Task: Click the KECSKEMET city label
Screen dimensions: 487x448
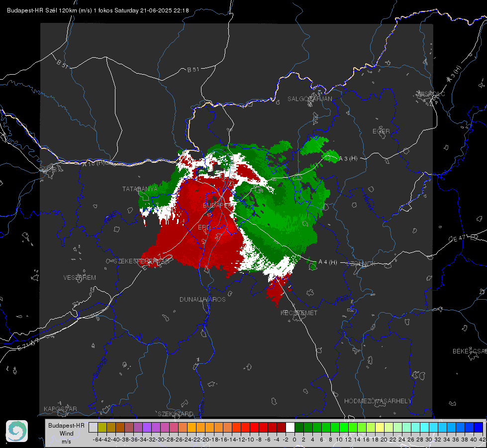Action: coord(299,313)
